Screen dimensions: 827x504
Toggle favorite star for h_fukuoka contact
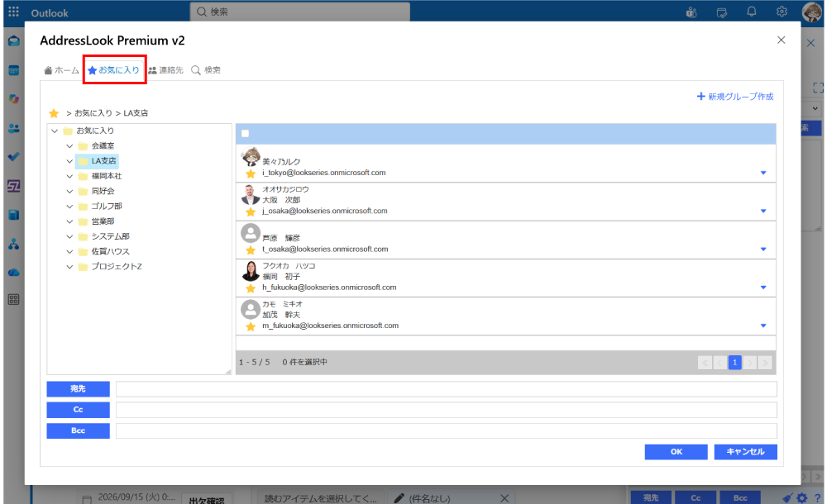(x=251, y=288)
